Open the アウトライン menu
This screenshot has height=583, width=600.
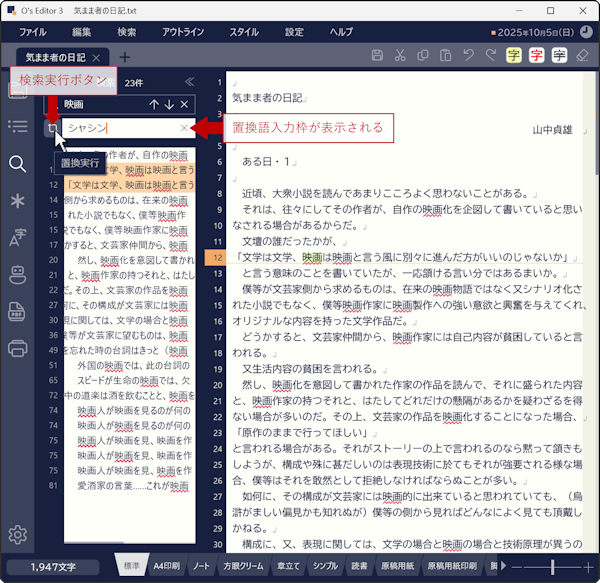coord(182,32)
